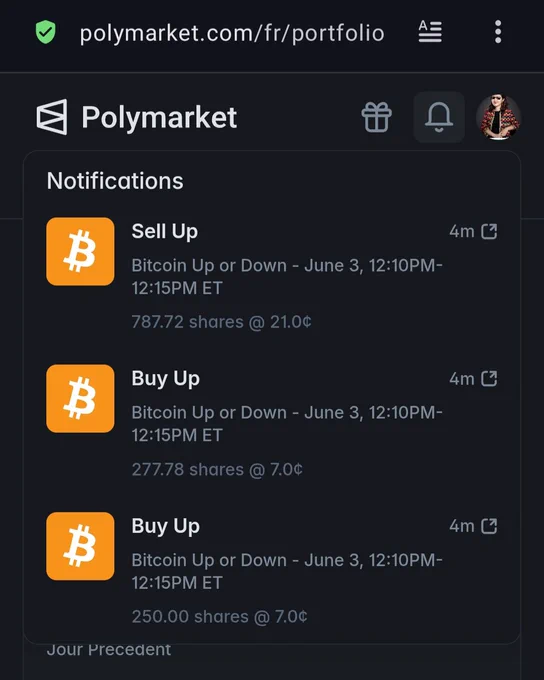Click the green shield security icon
544x680 pixels.
point(46,33)
